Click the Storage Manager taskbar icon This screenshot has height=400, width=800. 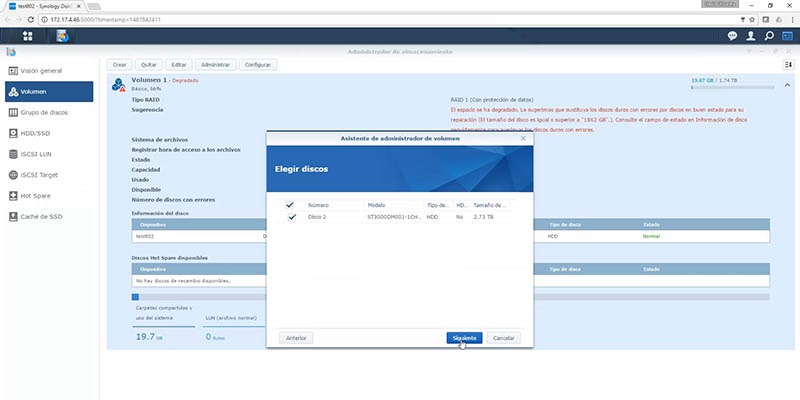click(x=62, y=36)
